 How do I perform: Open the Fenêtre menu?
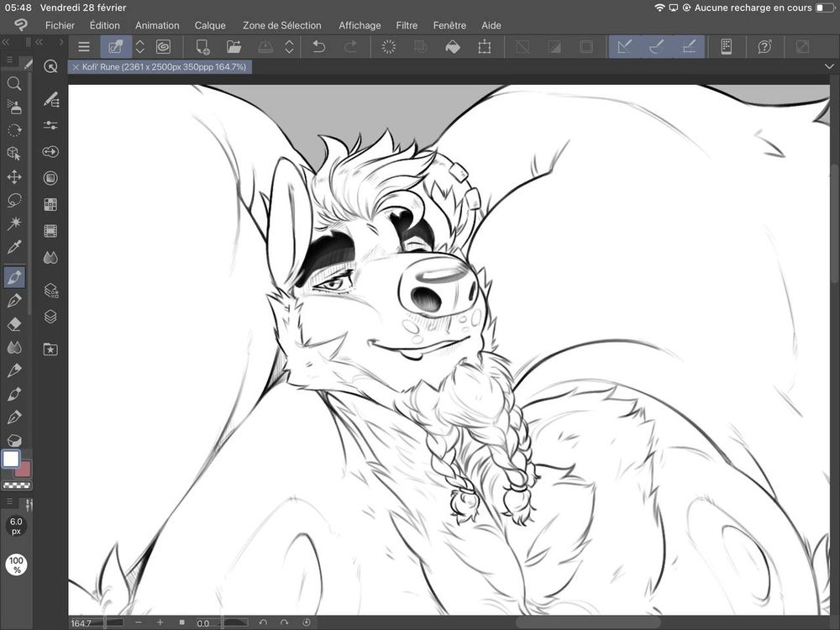(x=449, y=25)
